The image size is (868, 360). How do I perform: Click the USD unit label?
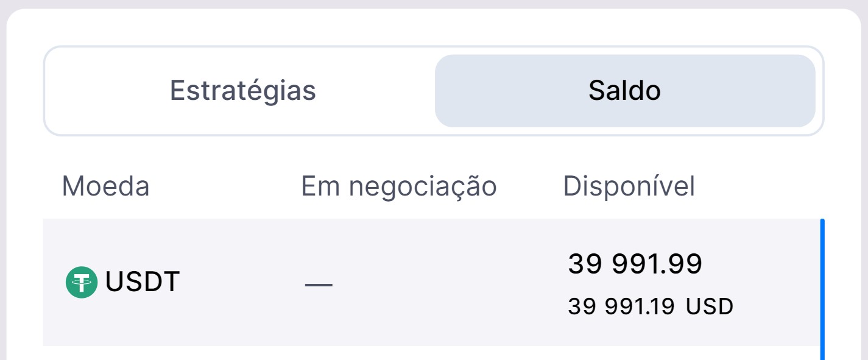(x=710, y=306)
